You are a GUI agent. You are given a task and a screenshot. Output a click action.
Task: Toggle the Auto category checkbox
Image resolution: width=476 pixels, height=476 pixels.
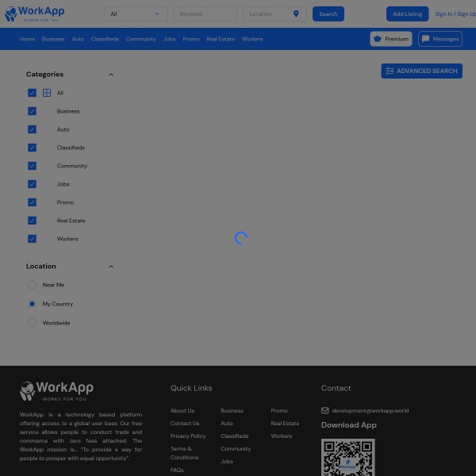pos(32,129)
